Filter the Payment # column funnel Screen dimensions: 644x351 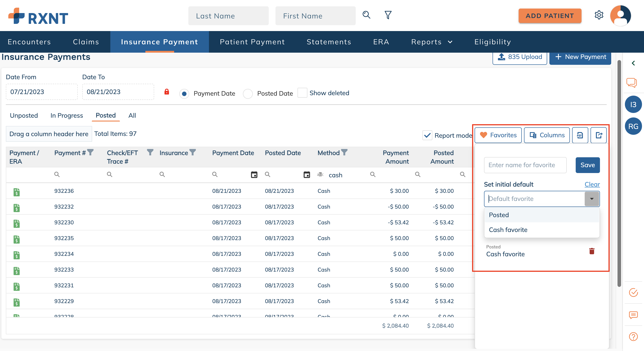pyautogui.click(x=90, y=152)
